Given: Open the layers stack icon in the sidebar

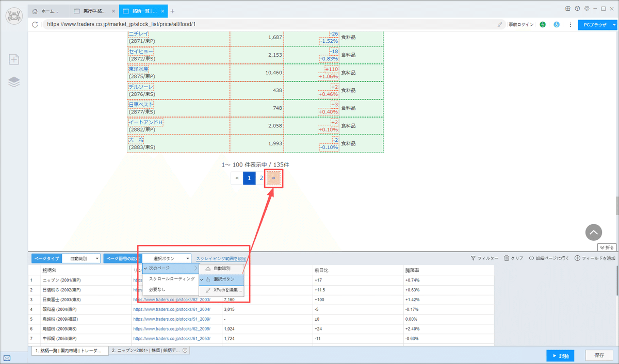Looking at the screenshot, I should (x=14, y=82).
